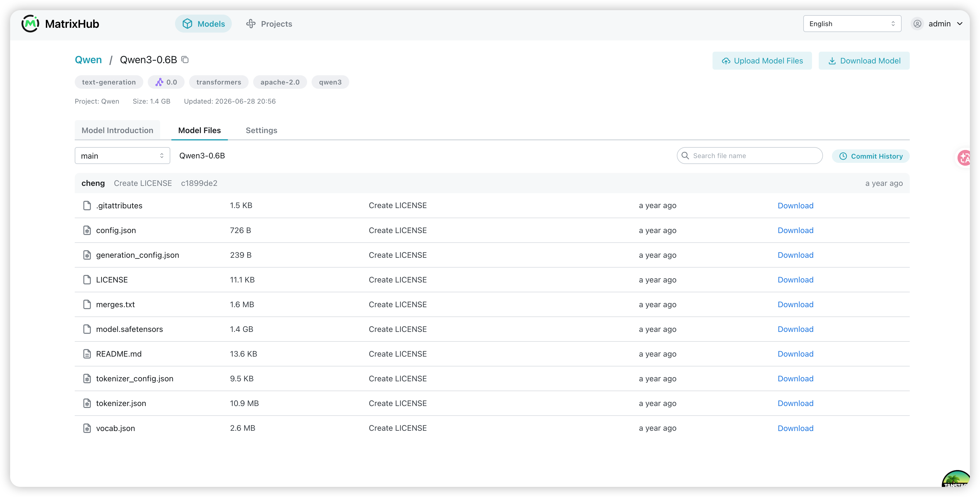Open the English language dropdown

[852, 24]
